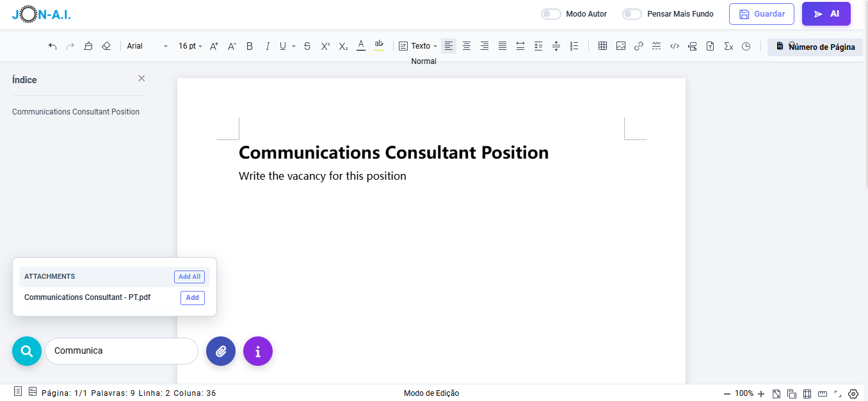Click the Guardar button
868x401 pixels.
[762, 14]
